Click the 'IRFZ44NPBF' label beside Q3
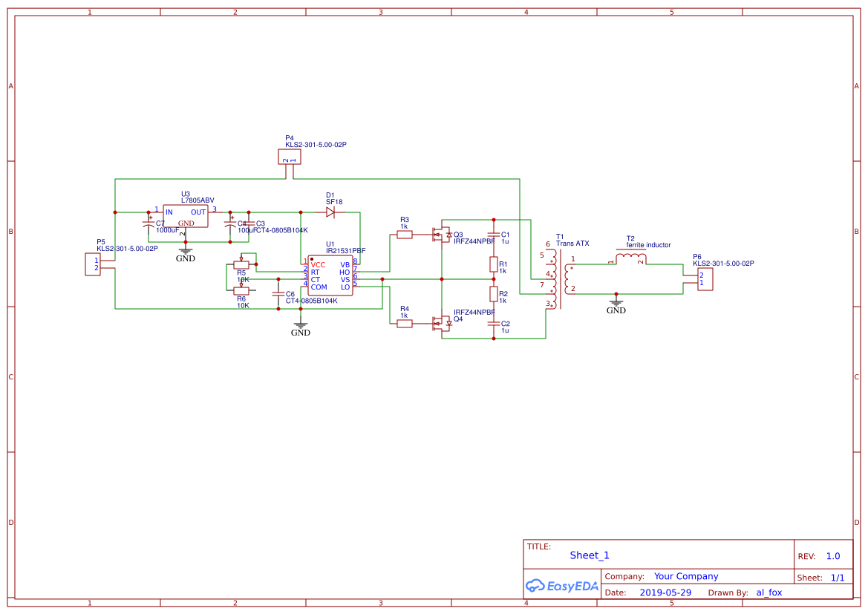Screen dimensions: 868x614 click(474, 241)
